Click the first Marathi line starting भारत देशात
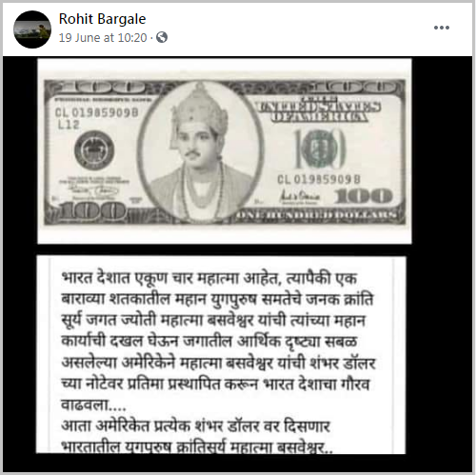The height and width of the screenshot is (475, 476). coord(209,278)
